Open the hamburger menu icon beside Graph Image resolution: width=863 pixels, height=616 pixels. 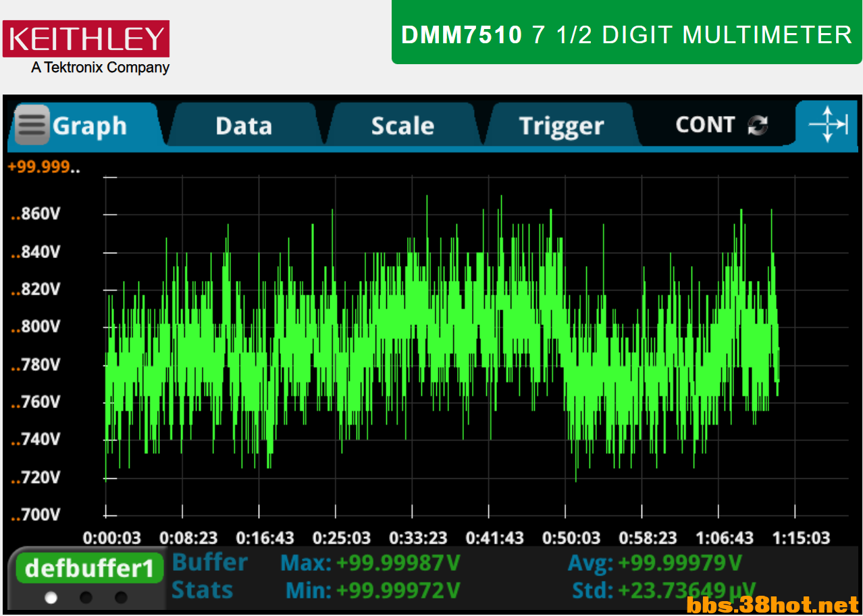tap(32, 125)
